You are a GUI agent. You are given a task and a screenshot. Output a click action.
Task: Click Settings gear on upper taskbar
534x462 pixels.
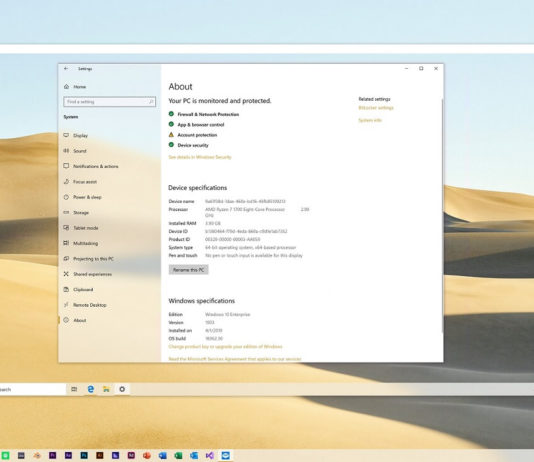coord(122,389)
